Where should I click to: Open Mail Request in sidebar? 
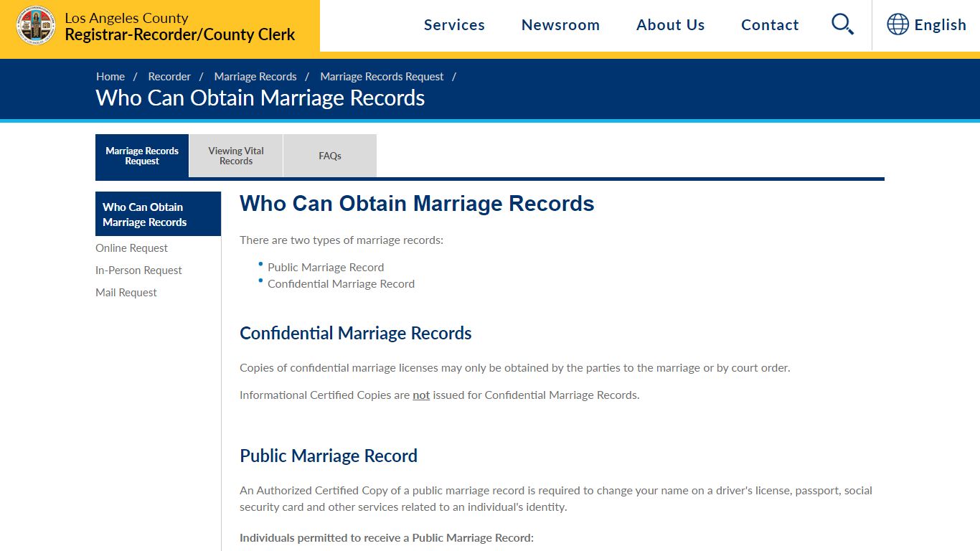click(126, 293)
